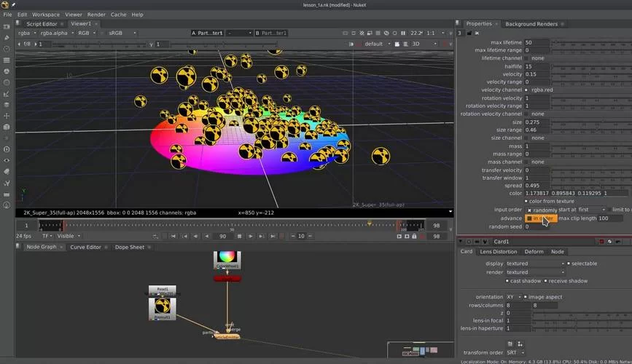Image resolution: width=632 pixels, height=364 pixels.
Task: Open the Visible range dropdown
Action: (69, 236)
